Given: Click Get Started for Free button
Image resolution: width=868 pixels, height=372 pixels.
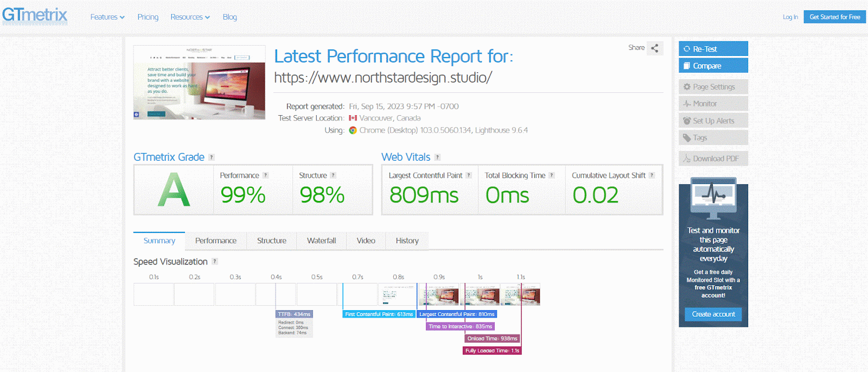Looking at the screenshot, I should pyautogui.click(x=835, y=17).
